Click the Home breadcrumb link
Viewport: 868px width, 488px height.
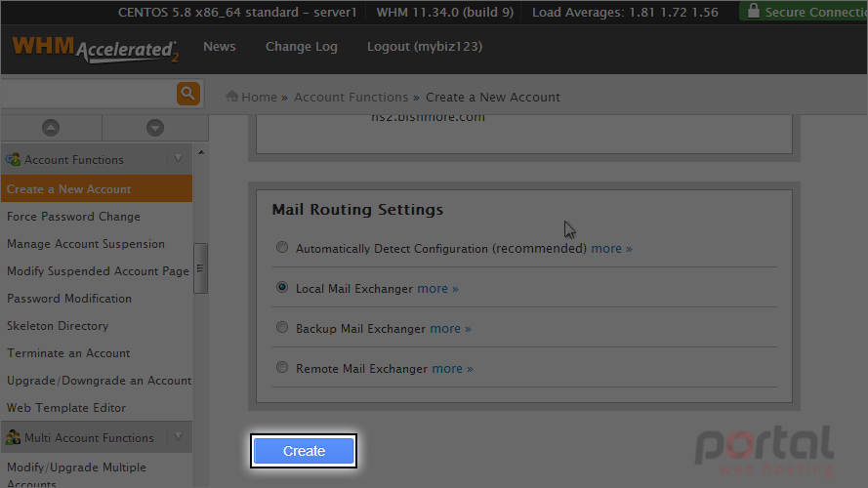point(259,97)
